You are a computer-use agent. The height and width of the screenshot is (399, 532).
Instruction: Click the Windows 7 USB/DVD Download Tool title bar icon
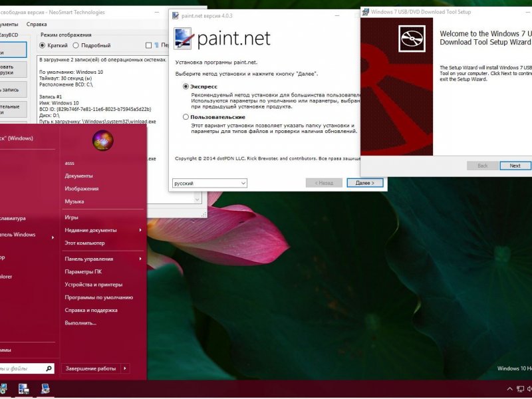point(365,12)
